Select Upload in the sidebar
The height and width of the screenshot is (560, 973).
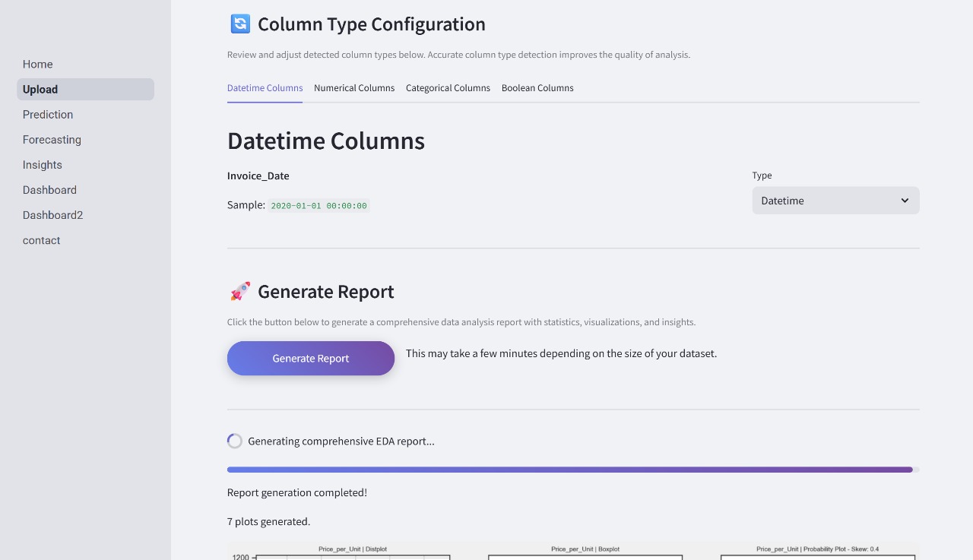[40, 90]
